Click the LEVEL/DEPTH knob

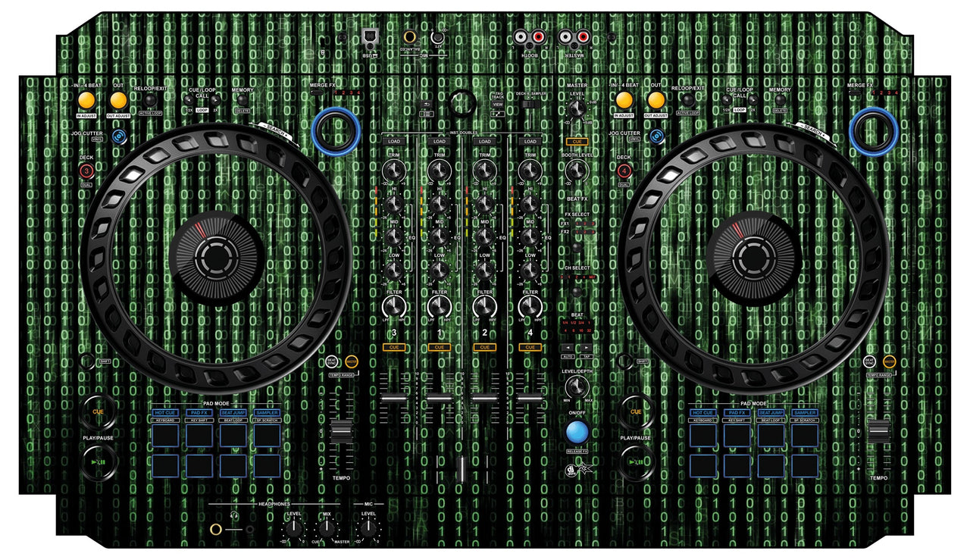pyautogui.click(x=577, y=387)
